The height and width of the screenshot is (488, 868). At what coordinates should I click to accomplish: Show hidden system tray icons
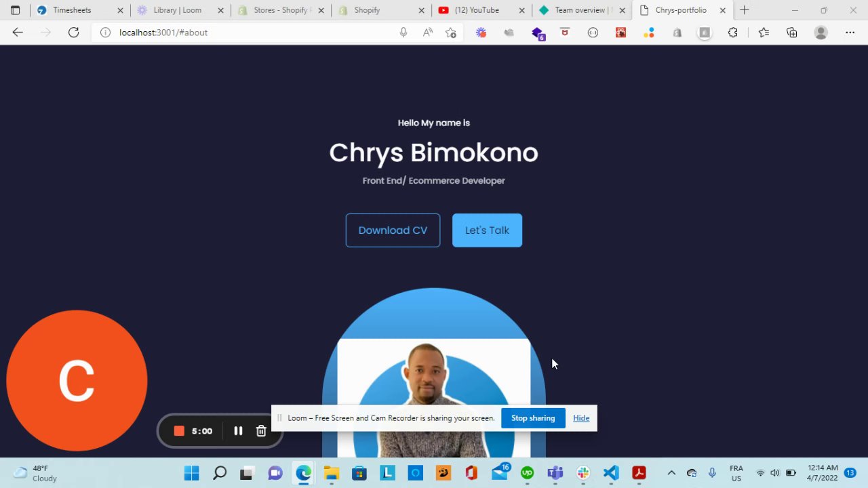pyautogui.click(x=671, y=473)
